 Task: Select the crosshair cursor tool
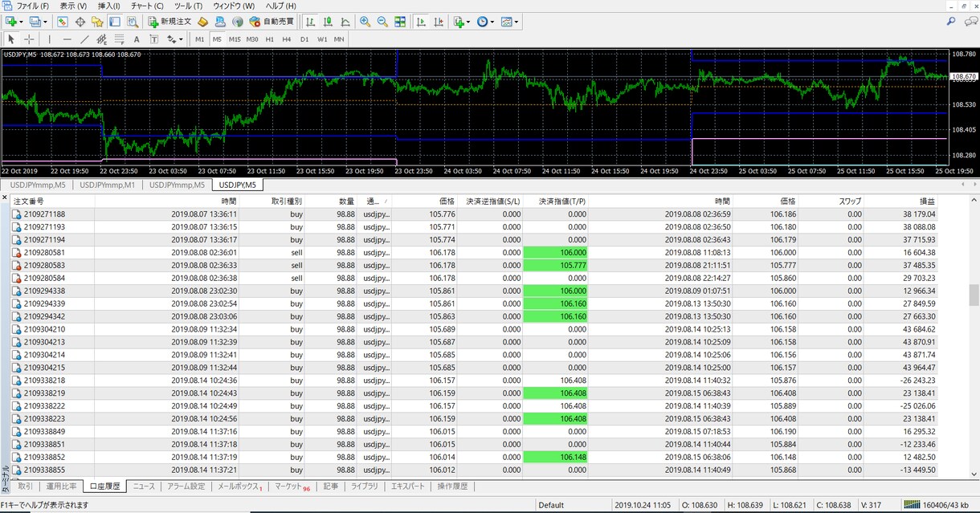tap(29, 39)
